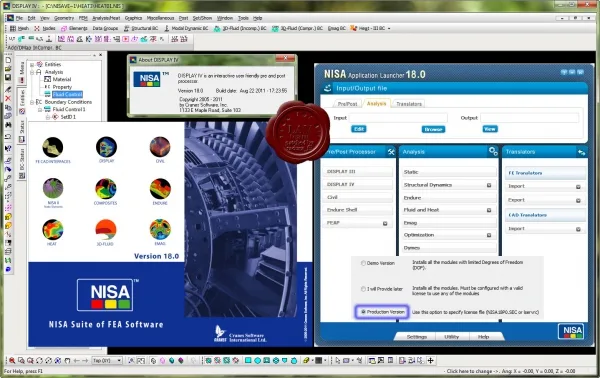
Task: Collapse the Boundary Conditions tree node
Action: pos(32,102)
